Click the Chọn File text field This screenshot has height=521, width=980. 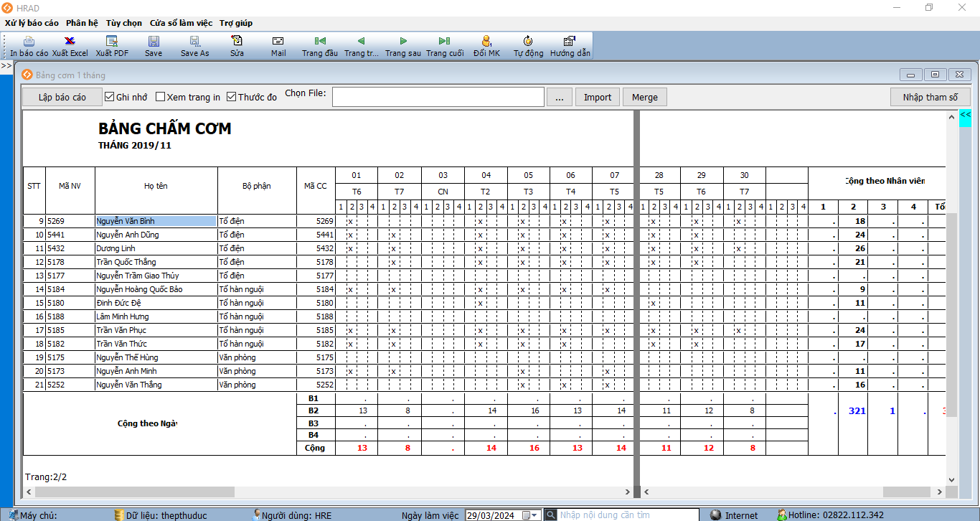(x=438, y=97)
